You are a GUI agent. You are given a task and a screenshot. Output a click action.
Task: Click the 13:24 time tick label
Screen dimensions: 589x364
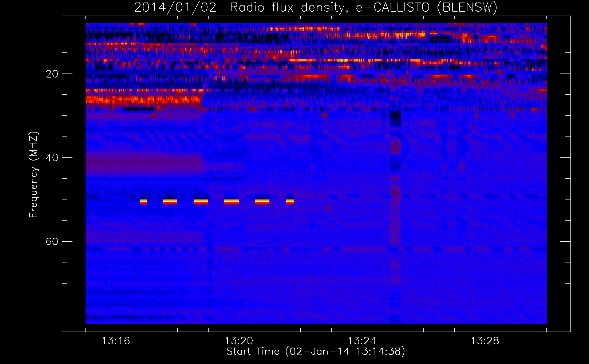[362, 341]
